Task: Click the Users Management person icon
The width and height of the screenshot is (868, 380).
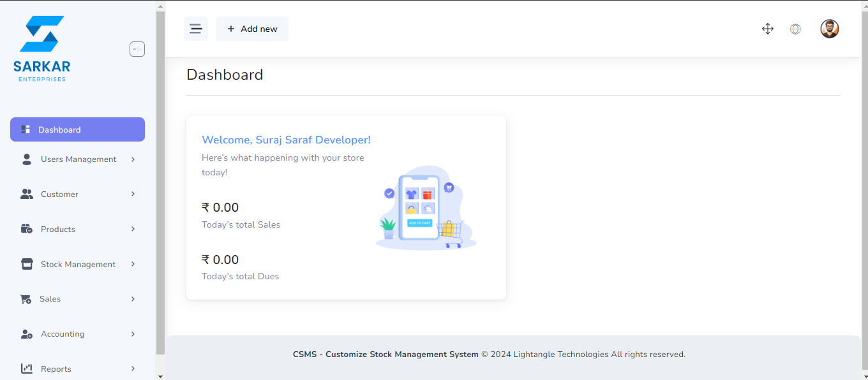Action: (x=27, y=159)
